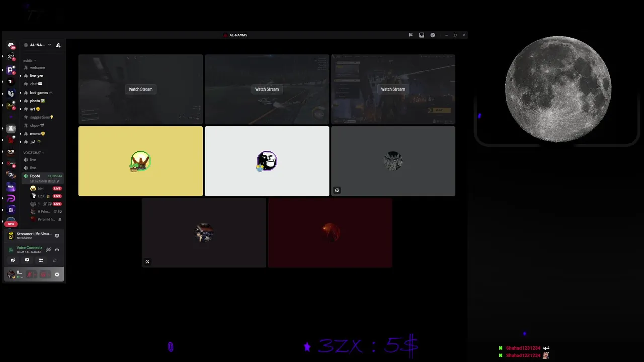Open user settings gear icon
The image size is (644, 362).
pos(57,274)
